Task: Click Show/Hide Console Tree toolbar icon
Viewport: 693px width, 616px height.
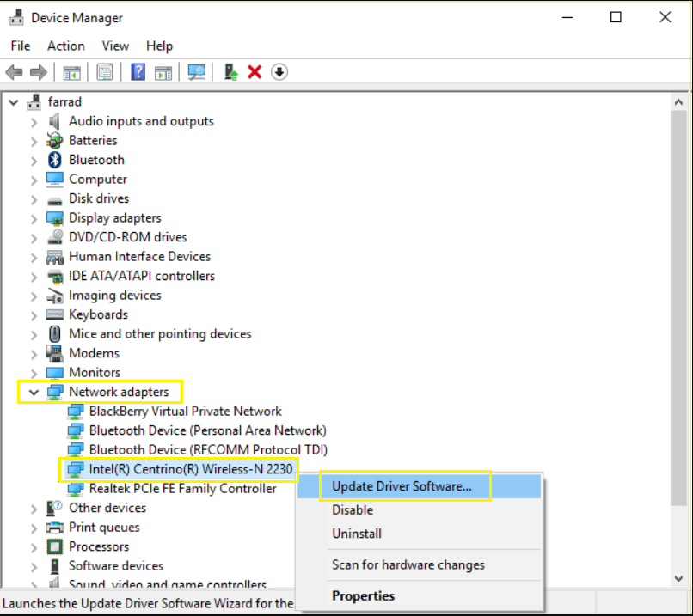Action: tap(71, 72)
